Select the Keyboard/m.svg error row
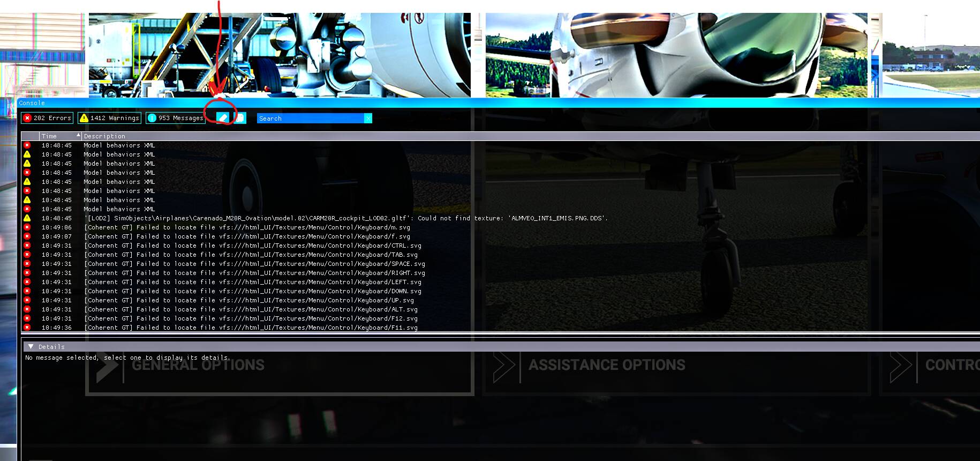The width and height of the screenshot is (980, 461). 247,227
